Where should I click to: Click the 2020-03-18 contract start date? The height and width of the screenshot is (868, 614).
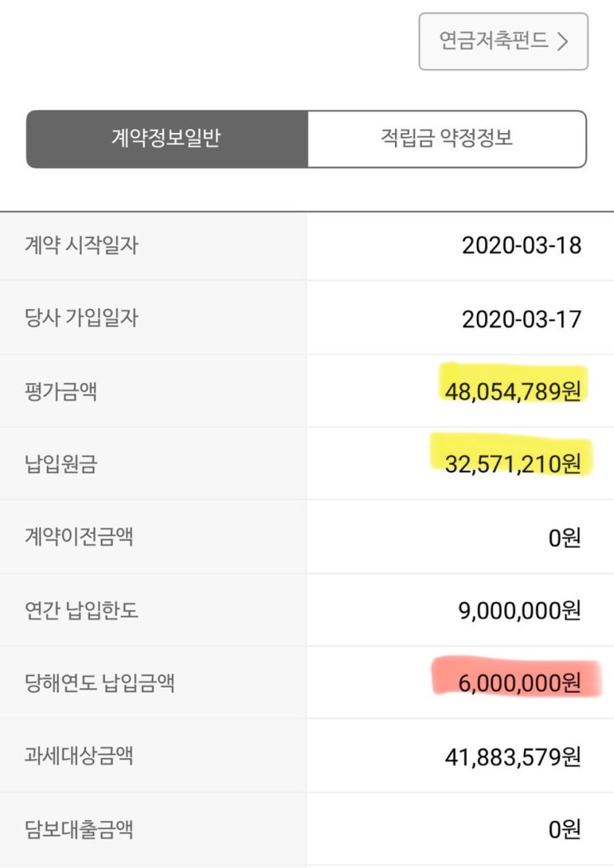521,245
